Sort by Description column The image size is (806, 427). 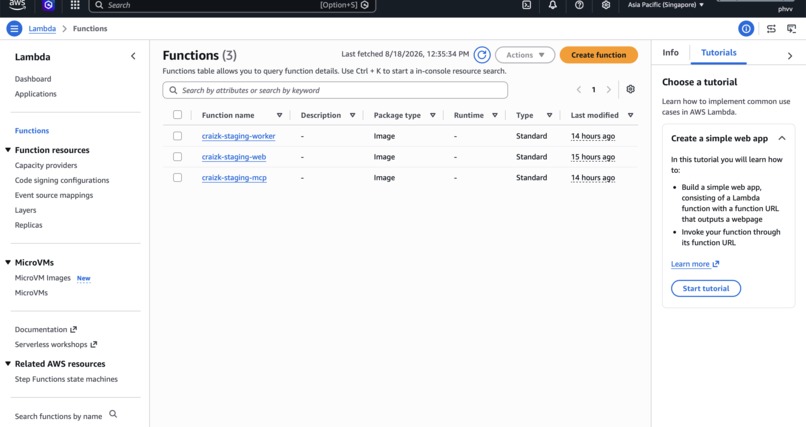coord(353,116)
